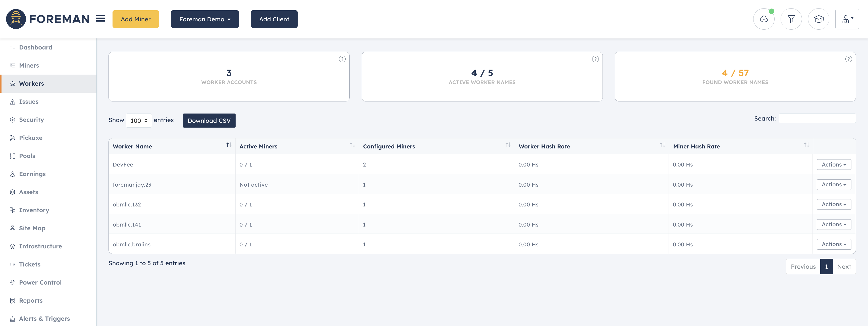Change the Show entries count selector
868x326 pixels.
pyautogui.click(x=138, y=121)
